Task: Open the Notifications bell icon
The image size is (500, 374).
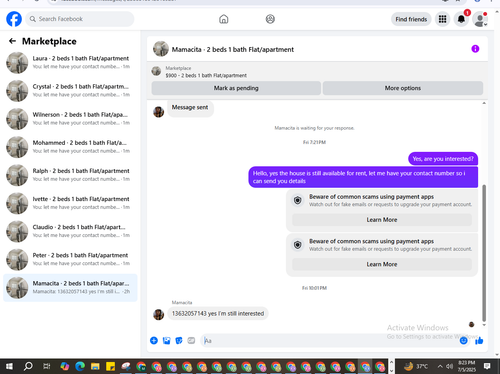Action: click(461, 19)
